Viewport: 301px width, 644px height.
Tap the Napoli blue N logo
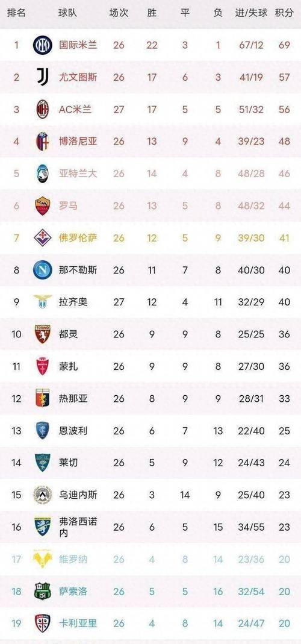pyautogui.click(x=43, y=270)
